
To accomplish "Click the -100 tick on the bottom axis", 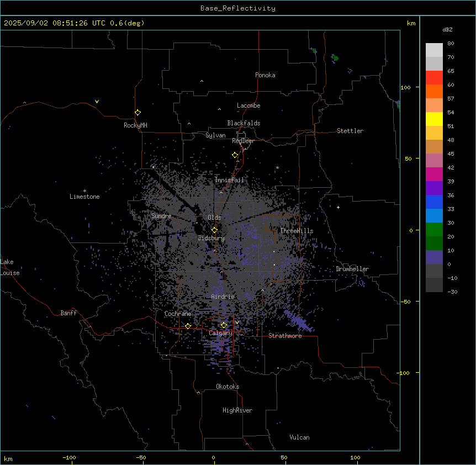I will (69, 457).
